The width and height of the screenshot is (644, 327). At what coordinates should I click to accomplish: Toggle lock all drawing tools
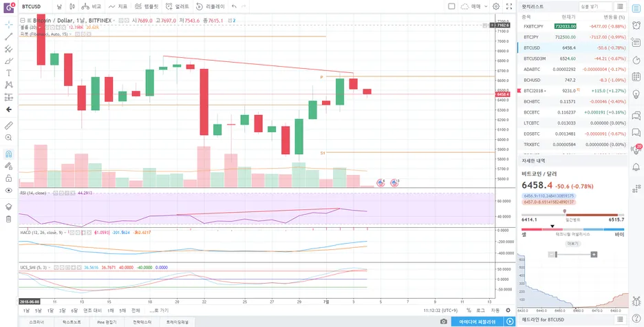click(x=9, y=178)
